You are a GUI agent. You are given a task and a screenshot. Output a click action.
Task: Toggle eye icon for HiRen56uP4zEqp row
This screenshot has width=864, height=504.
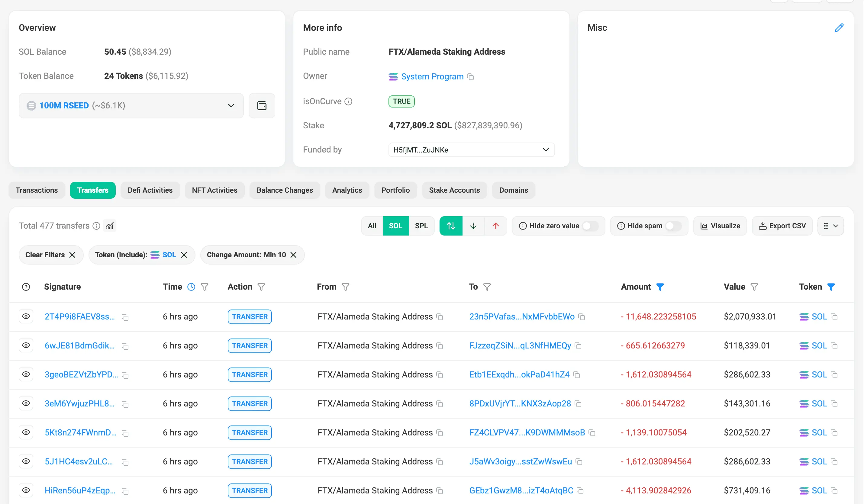[26, 490]
